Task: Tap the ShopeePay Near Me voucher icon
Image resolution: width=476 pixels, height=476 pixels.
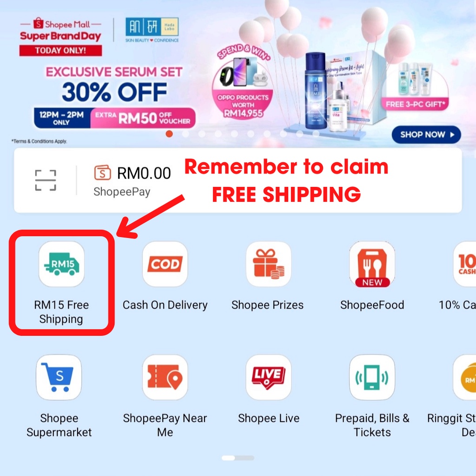Action: tap(165, 377)
